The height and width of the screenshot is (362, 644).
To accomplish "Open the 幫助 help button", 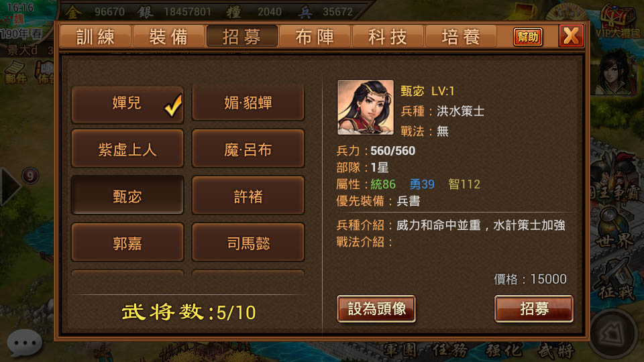I will pos(528,37).
